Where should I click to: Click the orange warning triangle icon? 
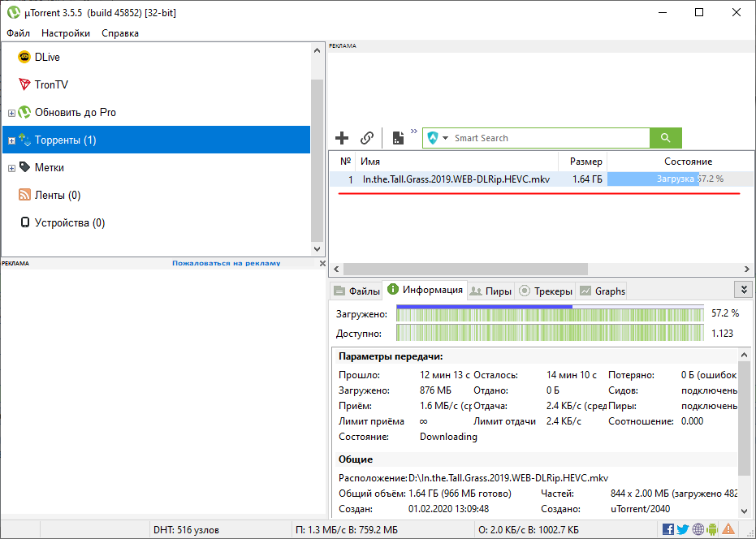coord(728,529)
